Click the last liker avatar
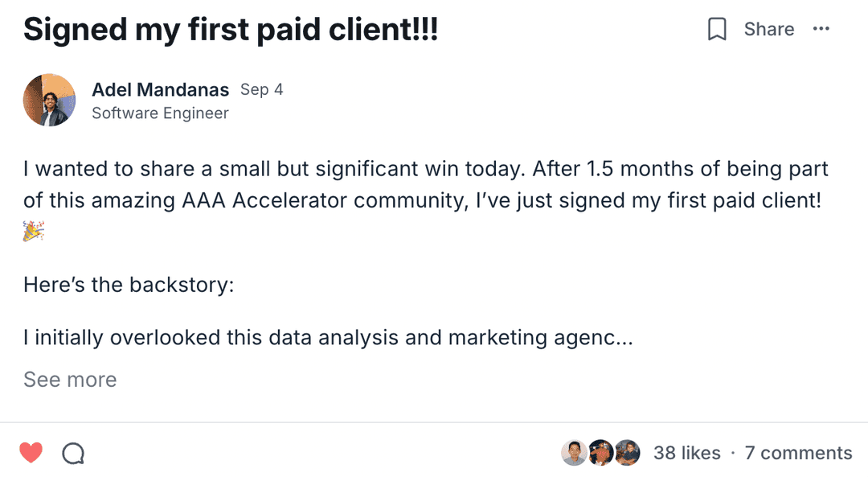Viewport: 868px width, 477px height. click(627, 453)
